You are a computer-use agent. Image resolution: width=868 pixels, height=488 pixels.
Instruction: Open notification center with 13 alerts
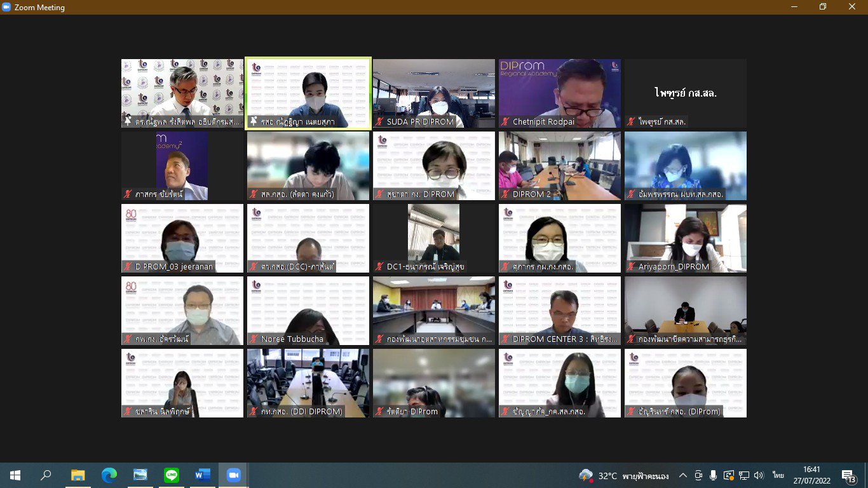[x=848, y=476]
